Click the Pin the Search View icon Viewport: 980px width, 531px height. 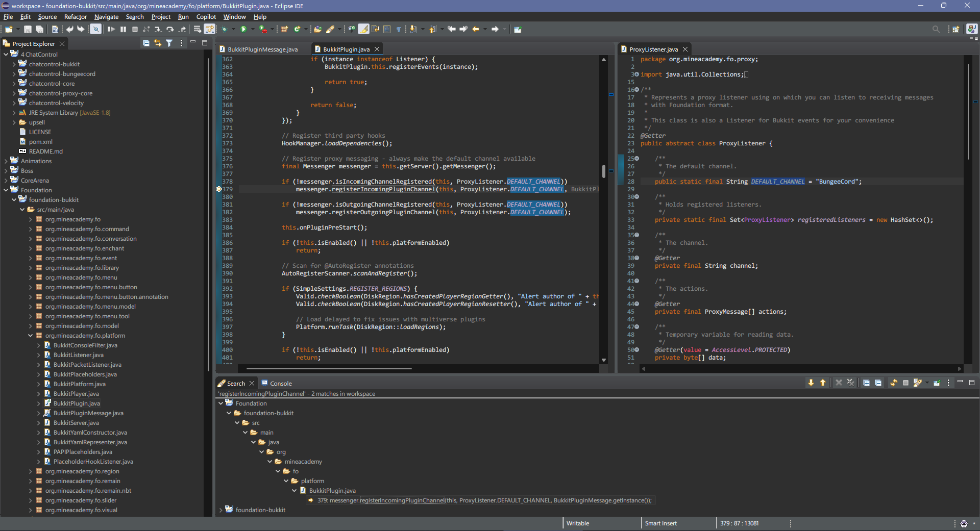coord(937,383)
